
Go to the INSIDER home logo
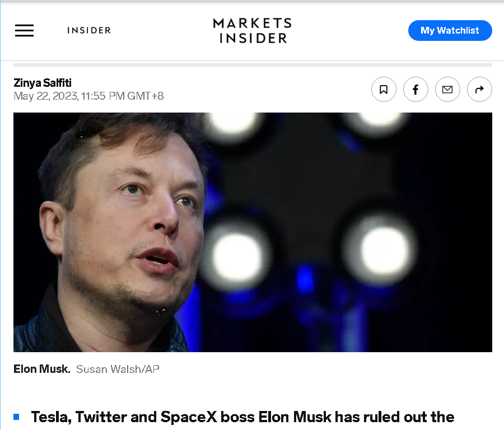tap(89, 30)
